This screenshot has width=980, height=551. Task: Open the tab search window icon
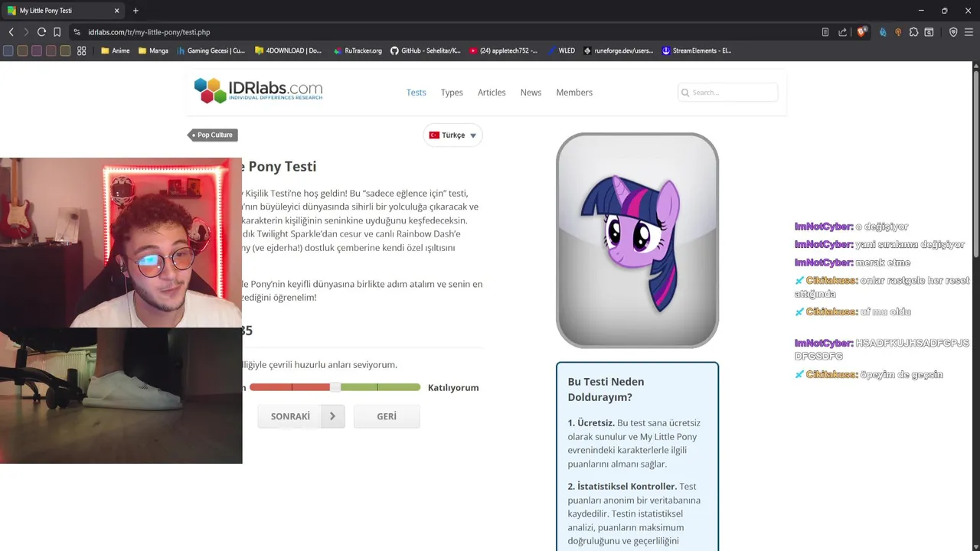(929, 32)
